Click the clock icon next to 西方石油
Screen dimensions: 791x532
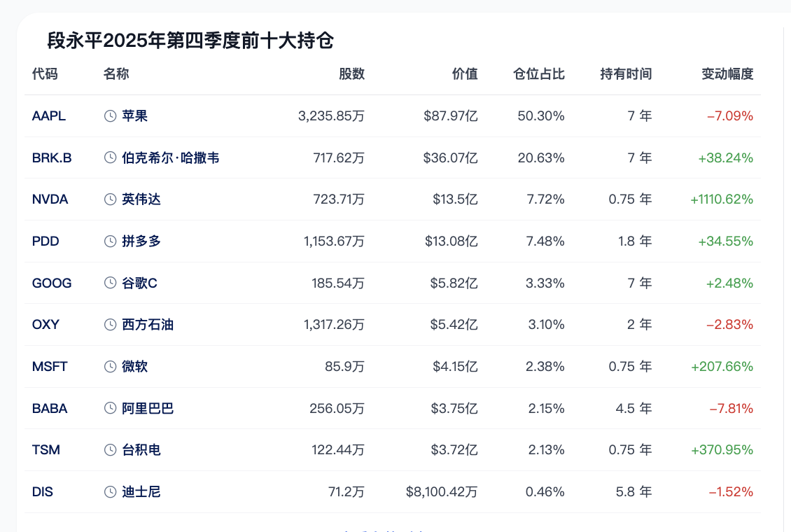point(110,325)
